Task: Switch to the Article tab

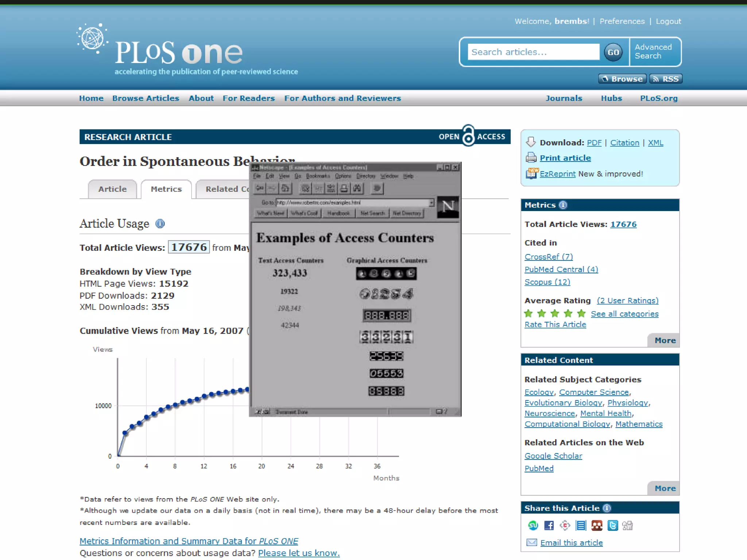Action: tap(112, 189)
